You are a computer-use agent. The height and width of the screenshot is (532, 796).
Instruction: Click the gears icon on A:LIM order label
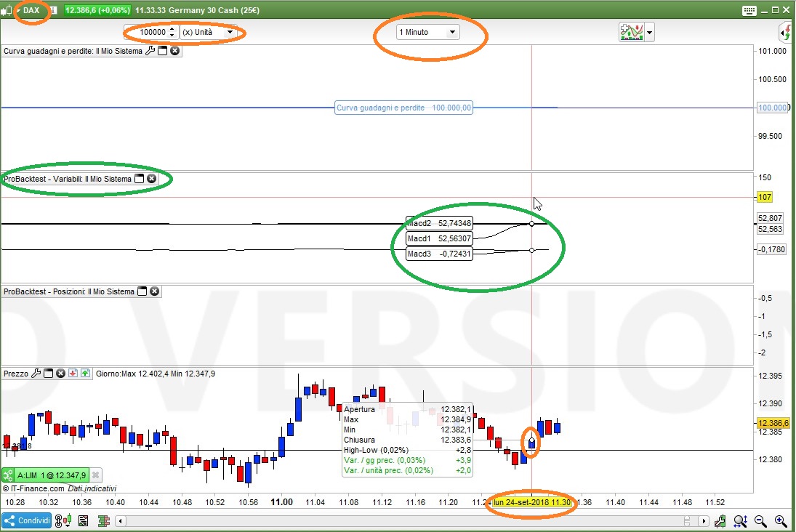click(7, 475)
